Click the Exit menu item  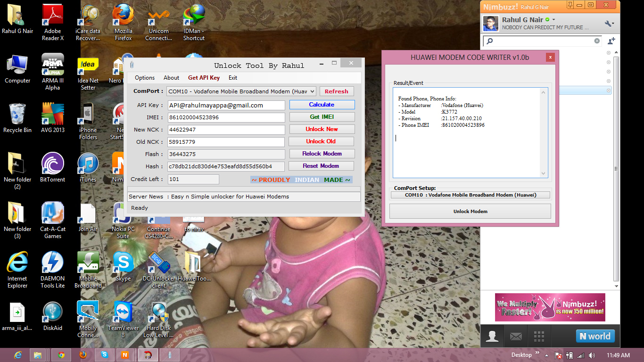(233, 78)
